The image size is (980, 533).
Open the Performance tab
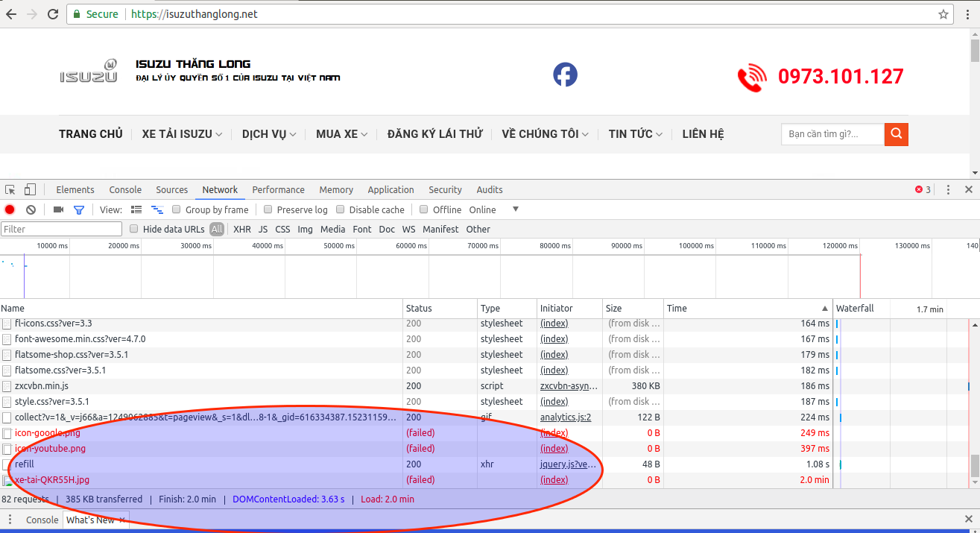(x=278, y=189)
